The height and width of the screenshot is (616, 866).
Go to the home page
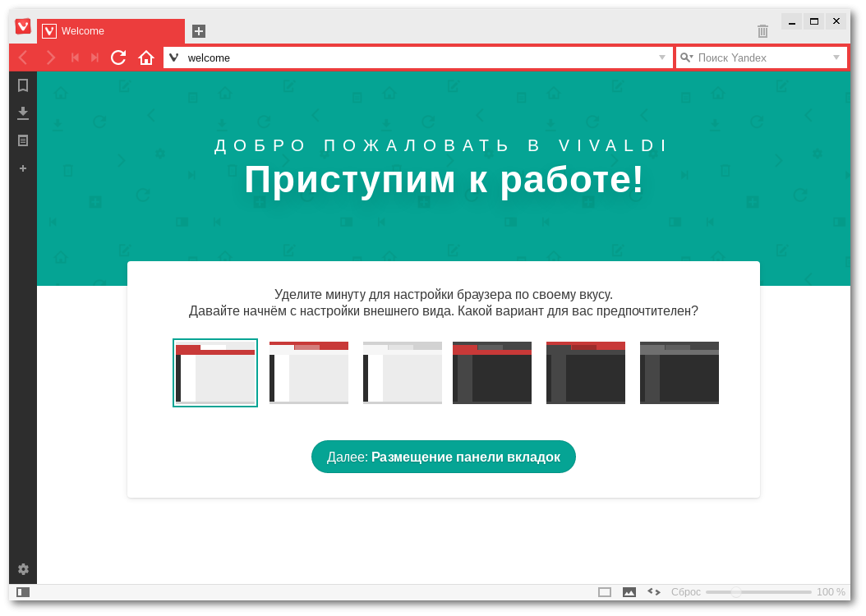point(145,57)
